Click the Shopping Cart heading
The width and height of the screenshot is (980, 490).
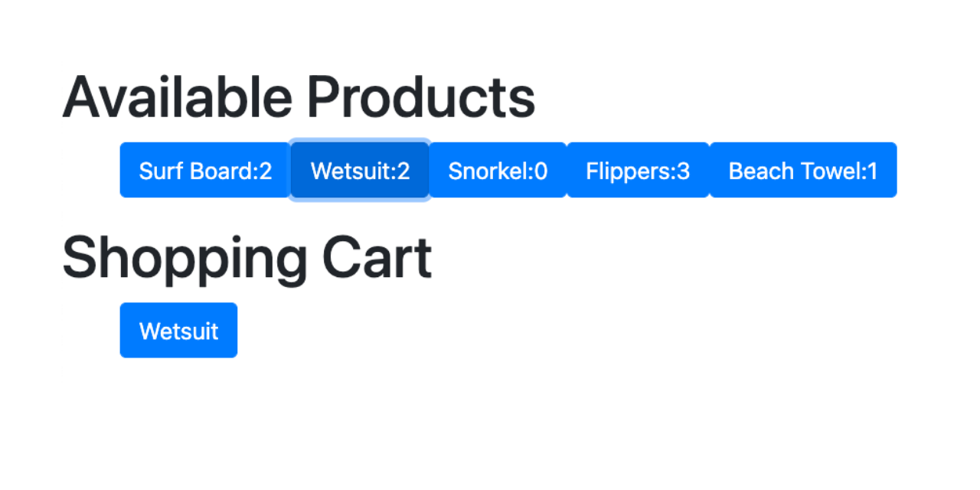[x=248, y=257]
